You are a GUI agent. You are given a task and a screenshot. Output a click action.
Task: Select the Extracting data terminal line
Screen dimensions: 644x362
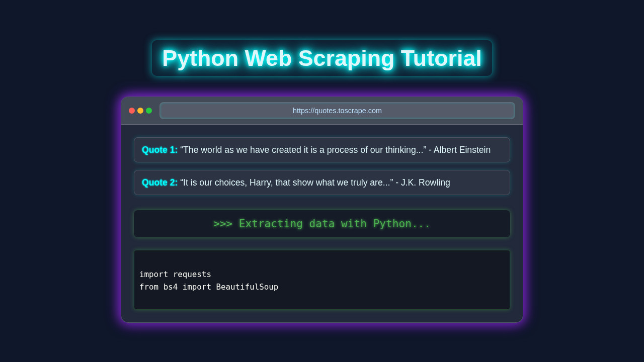322,223
